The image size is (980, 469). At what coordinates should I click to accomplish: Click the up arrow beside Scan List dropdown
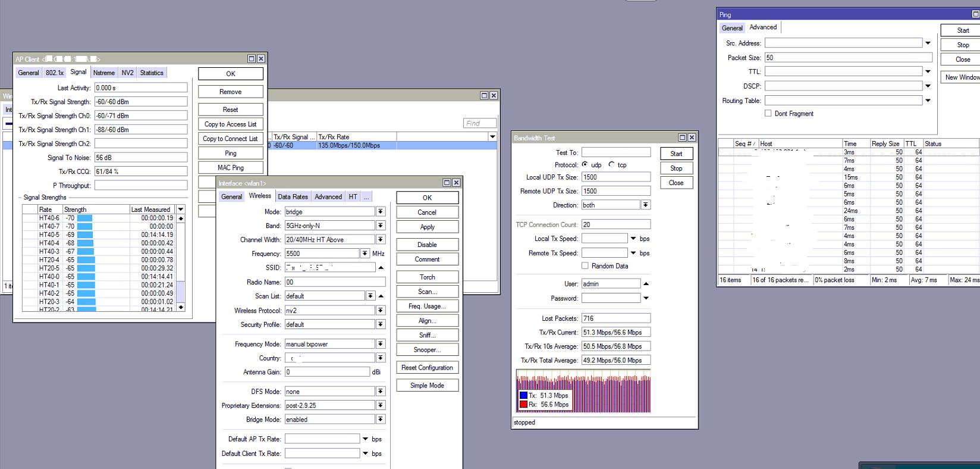click(x=381, y=296)
